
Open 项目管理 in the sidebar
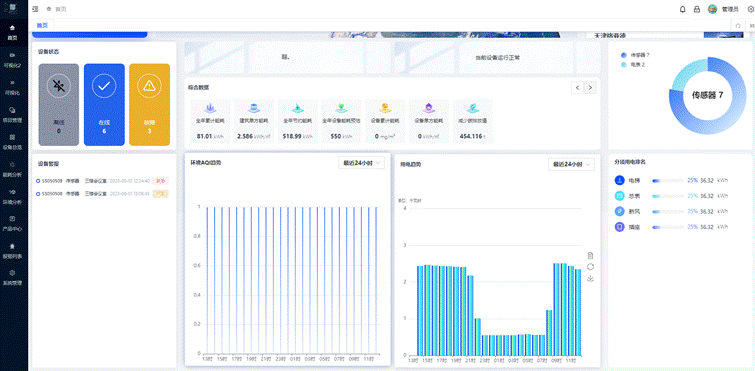point(13,114)
